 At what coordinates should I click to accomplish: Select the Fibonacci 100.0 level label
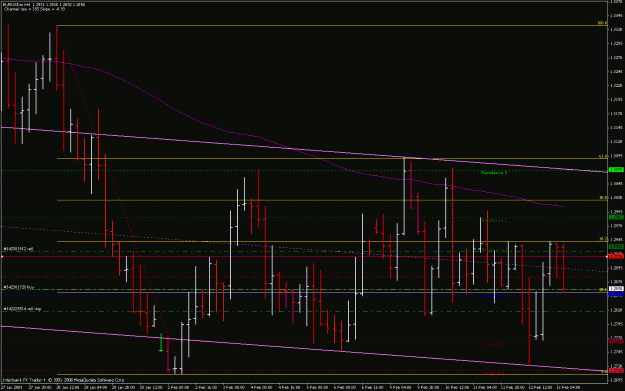[602, 23]
